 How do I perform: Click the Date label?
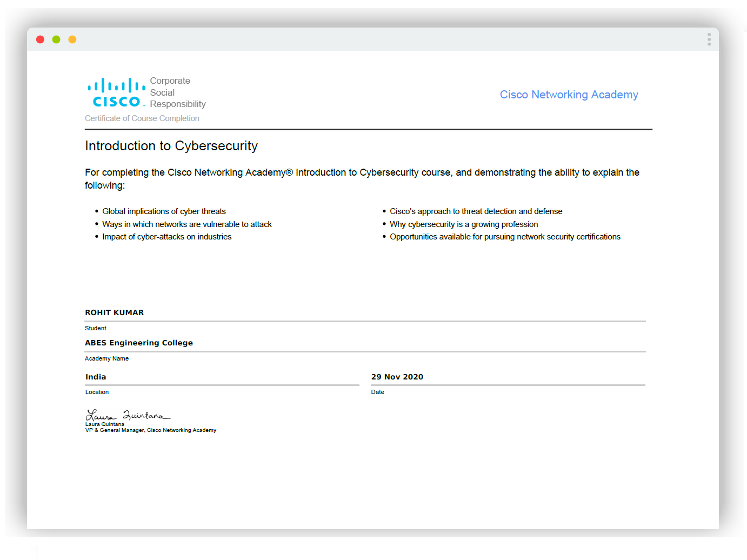[x=378, y=392]
